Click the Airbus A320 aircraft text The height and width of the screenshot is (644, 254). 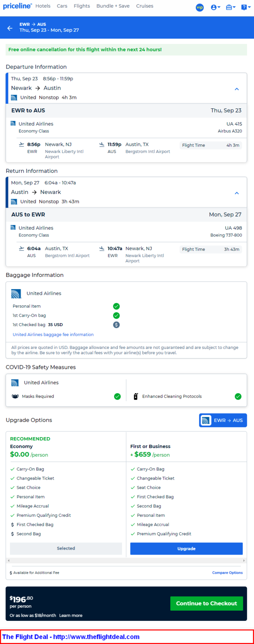(230, 131)
